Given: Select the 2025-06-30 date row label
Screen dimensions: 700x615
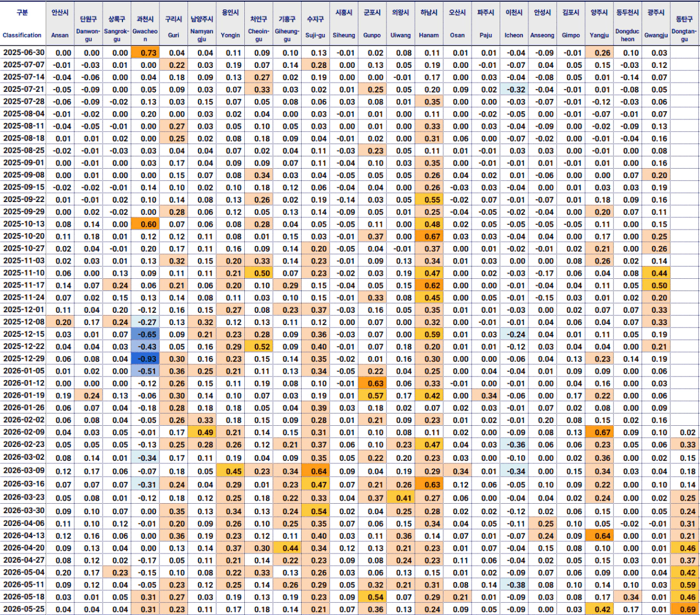Looking at the screenshot, I should [23, 53].
